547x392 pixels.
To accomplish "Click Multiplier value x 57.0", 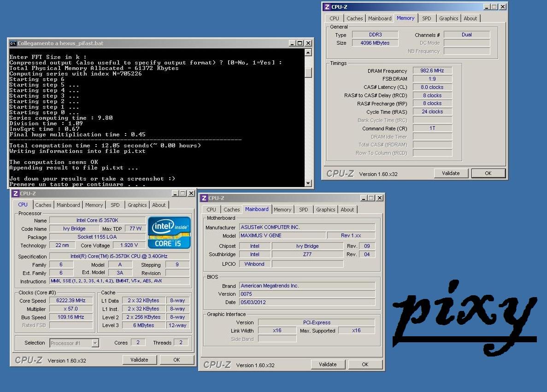I will pyautogui.click(x=71, y=309).
